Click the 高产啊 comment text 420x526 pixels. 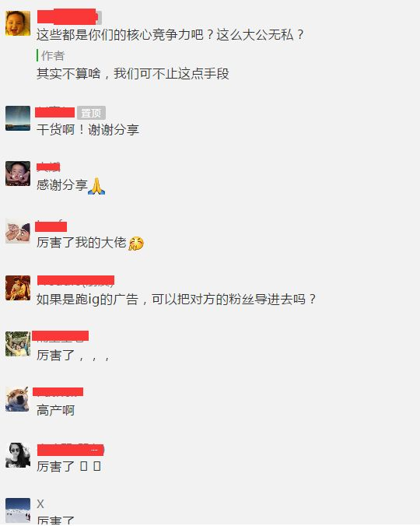point(56,411)
